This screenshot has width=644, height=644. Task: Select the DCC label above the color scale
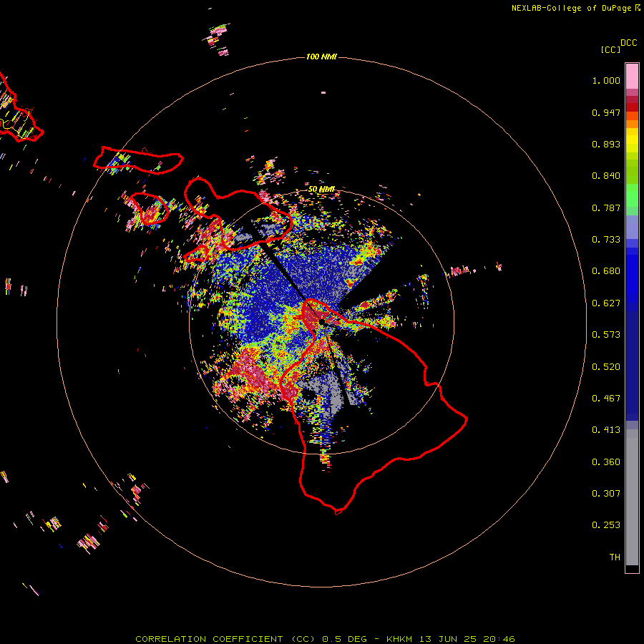[628, 43]
